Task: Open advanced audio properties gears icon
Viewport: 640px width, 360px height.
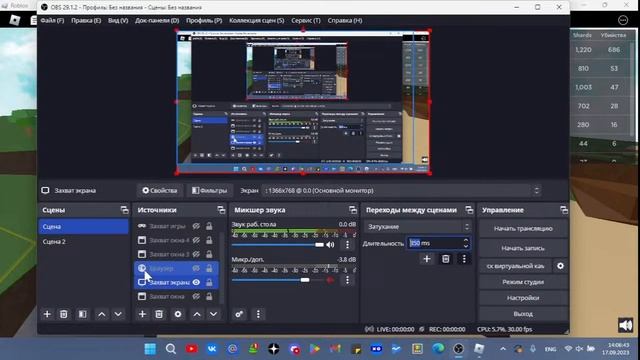Action: (x=239, y=314)
